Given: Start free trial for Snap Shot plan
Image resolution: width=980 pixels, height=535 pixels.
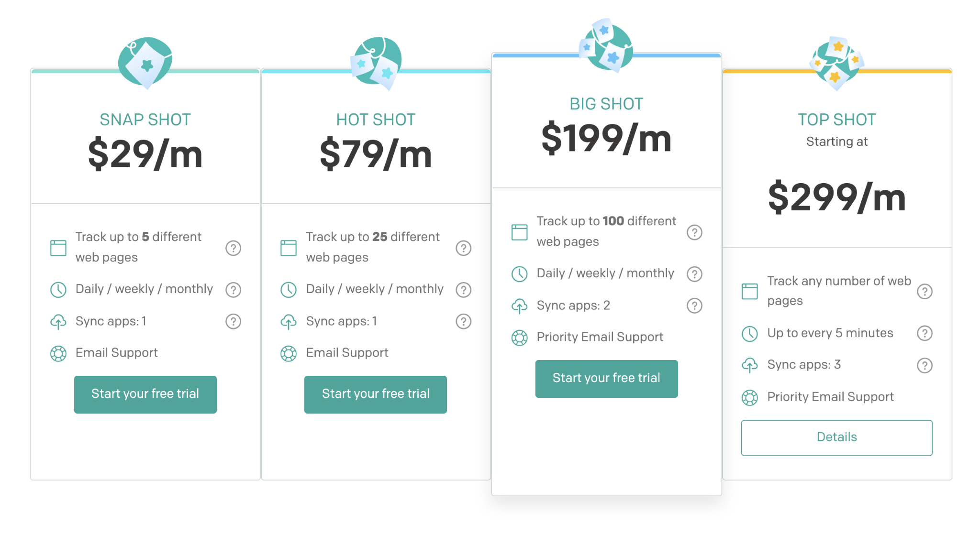Looking at the screenshot, I should point(145,394).
